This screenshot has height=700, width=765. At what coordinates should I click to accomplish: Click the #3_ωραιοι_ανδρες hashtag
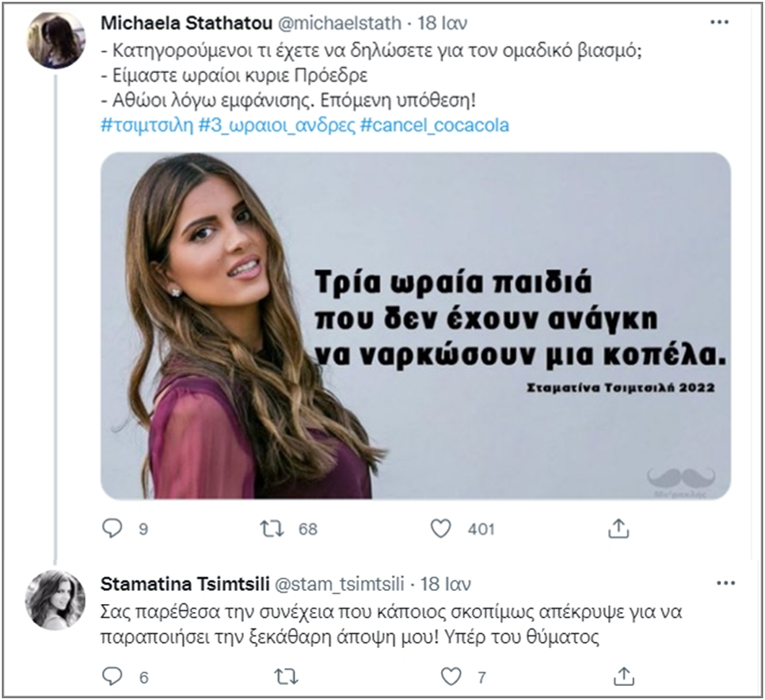coord(275,126)
